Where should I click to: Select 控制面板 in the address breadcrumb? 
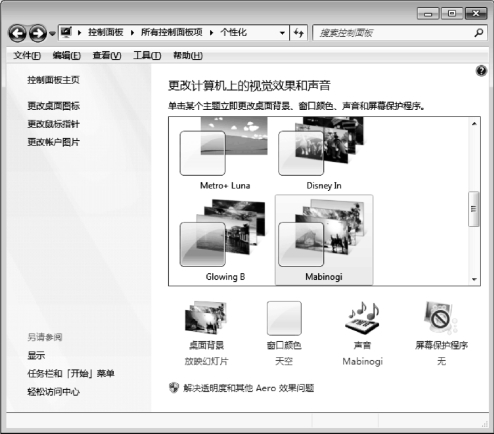click(x=106, y=32)
